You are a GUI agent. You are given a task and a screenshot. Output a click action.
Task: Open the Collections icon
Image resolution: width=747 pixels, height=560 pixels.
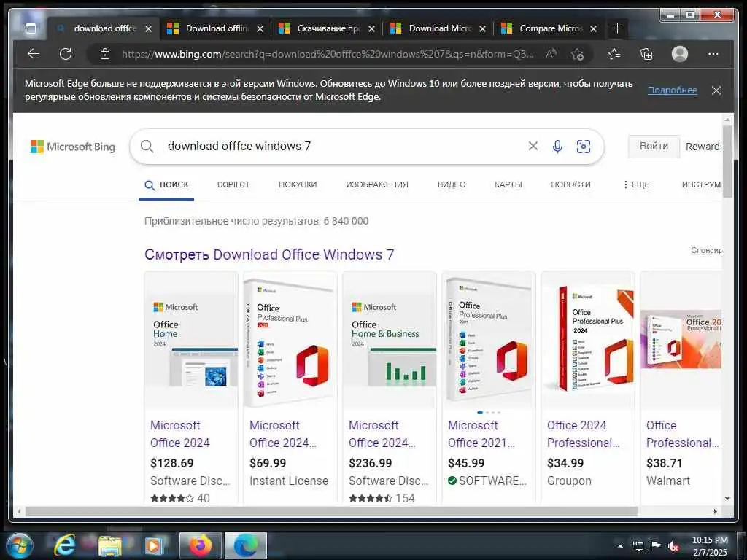pos(646,54)
